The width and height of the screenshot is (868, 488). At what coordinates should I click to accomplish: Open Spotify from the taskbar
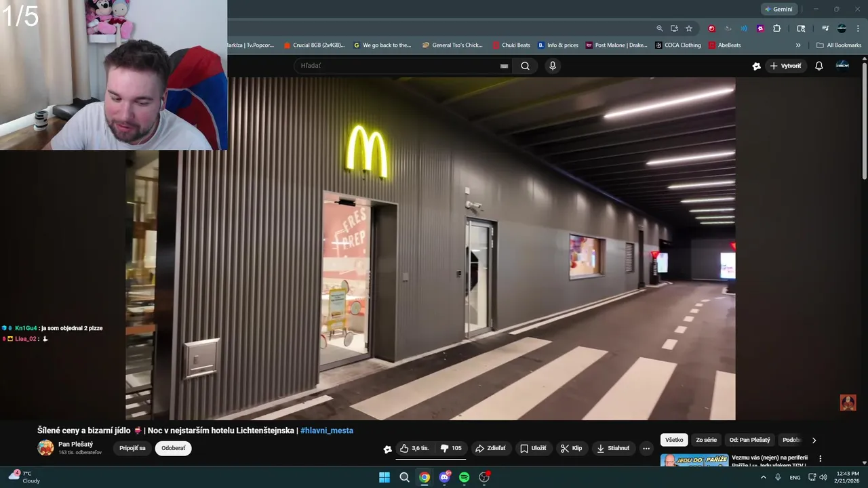click(465, 477)
